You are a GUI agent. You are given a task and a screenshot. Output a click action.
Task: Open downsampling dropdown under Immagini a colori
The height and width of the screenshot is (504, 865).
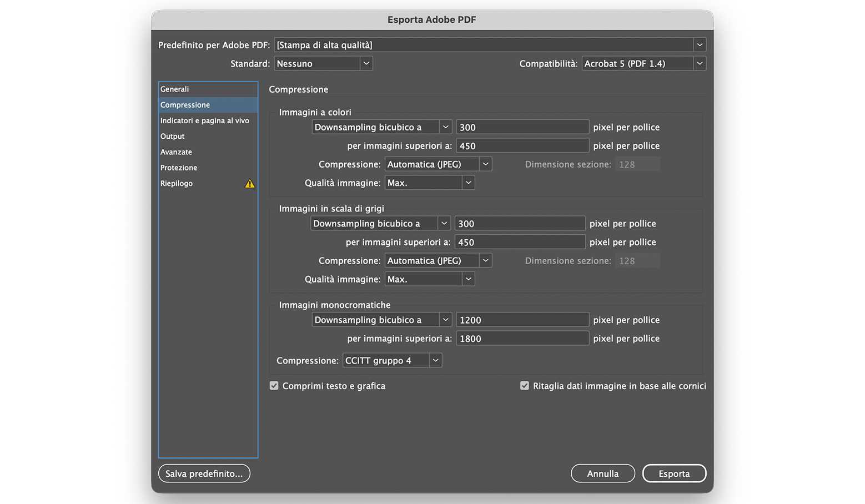coord(382,127)
